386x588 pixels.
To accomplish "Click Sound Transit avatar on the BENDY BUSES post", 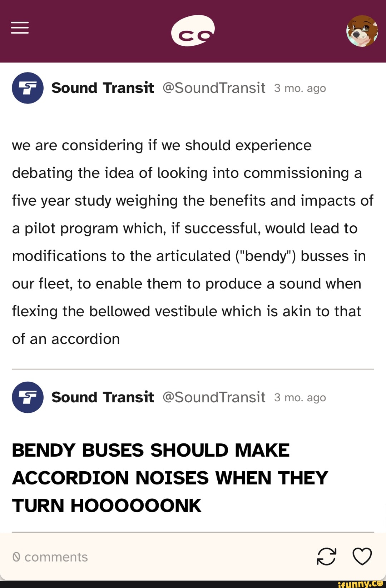I will pos(28,397).
